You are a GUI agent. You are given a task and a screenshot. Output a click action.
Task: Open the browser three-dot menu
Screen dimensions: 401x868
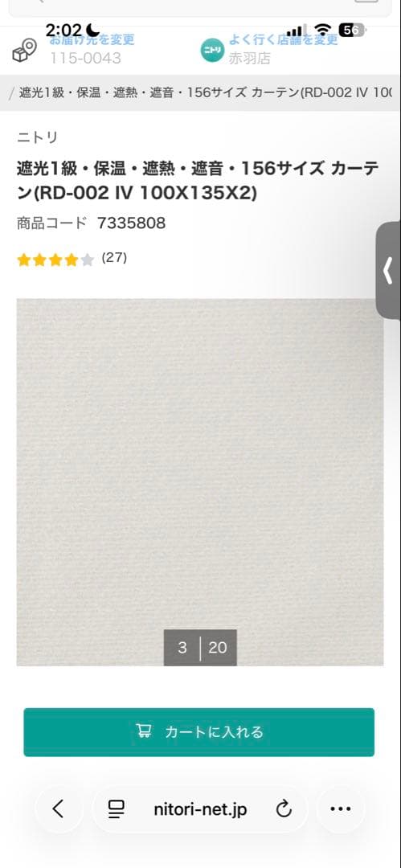[x=341, y=809]
